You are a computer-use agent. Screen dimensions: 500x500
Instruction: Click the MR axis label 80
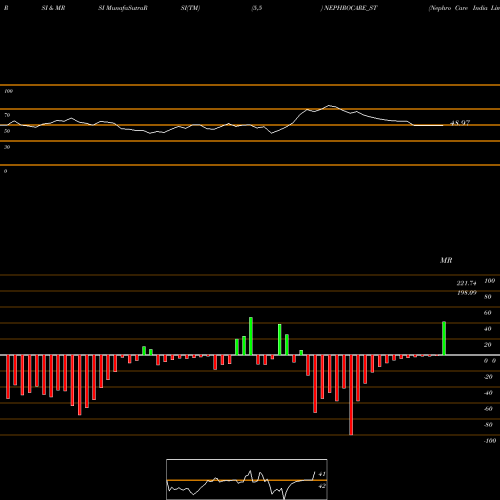(x=488, y=297)
